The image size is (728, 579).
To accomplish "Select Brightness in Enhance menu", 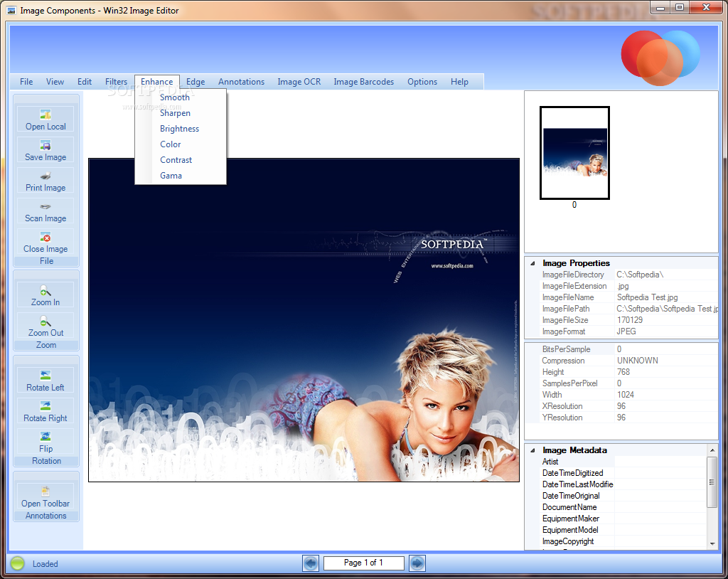I will coord(180,129).
